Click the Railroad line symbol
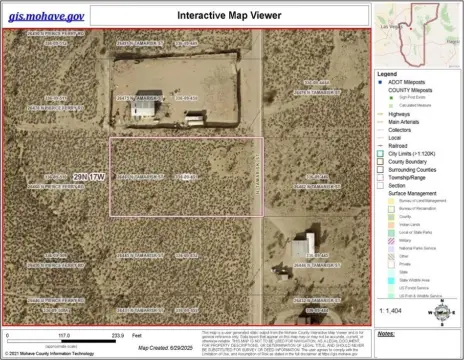Viewport: 464px width, 360px height. coord(380,146)
